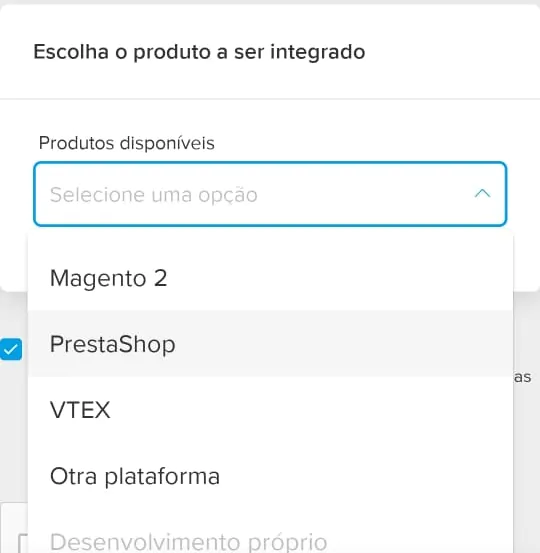The height and width of the screenshot is (553, 540).
Task: Pick VTEX in the product list
Action: 270,409
